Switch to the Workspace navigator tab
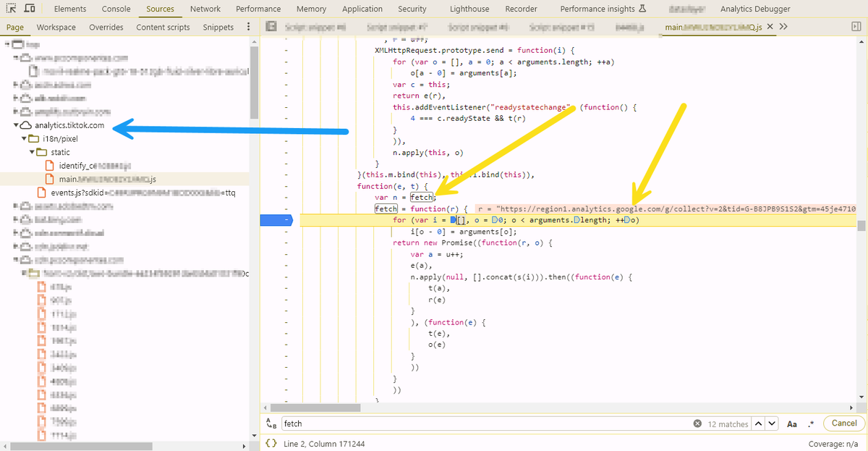This screenshot has width=868, height=451. coord(56,27)
